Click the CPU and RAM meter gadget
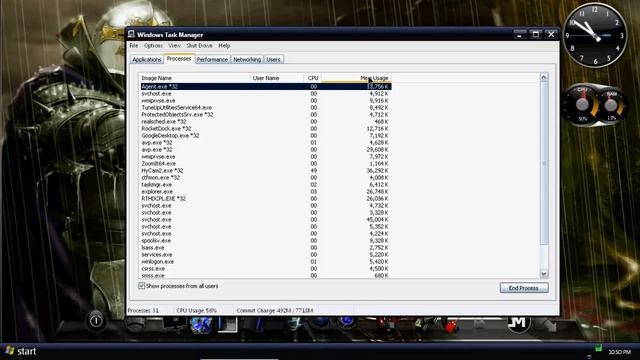The image size is (640, 360). pyautogui.click(x=596, y=105)
